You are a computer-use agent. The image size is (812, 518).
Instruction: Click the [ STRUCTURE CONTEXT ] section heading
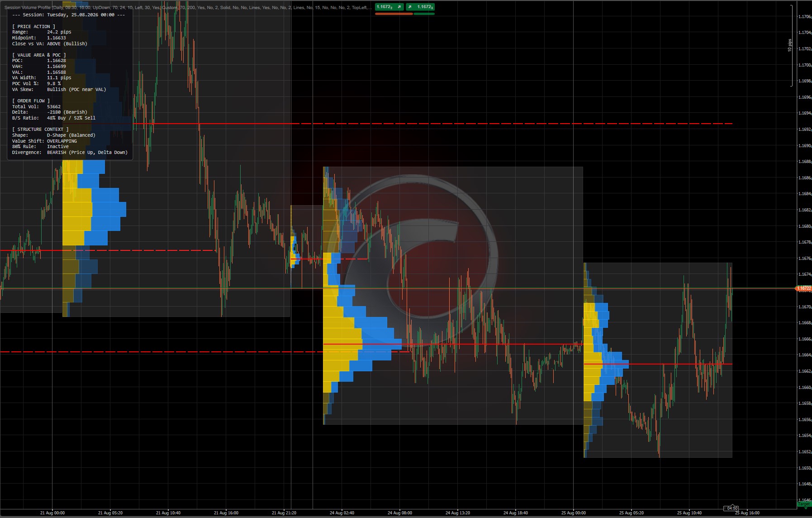click(x=40, y=129)
